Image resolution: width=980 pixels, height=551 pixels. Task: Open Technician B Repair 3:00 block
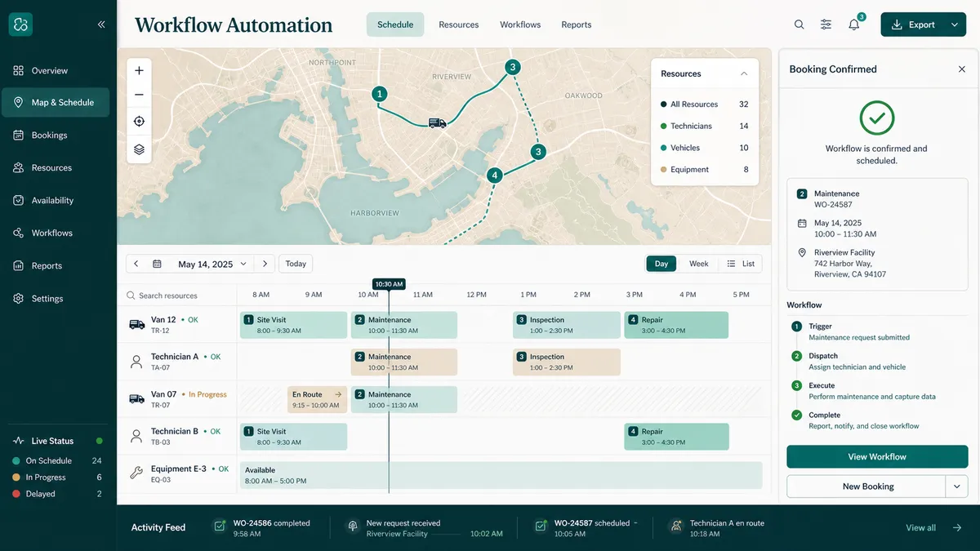pos(676,437)
